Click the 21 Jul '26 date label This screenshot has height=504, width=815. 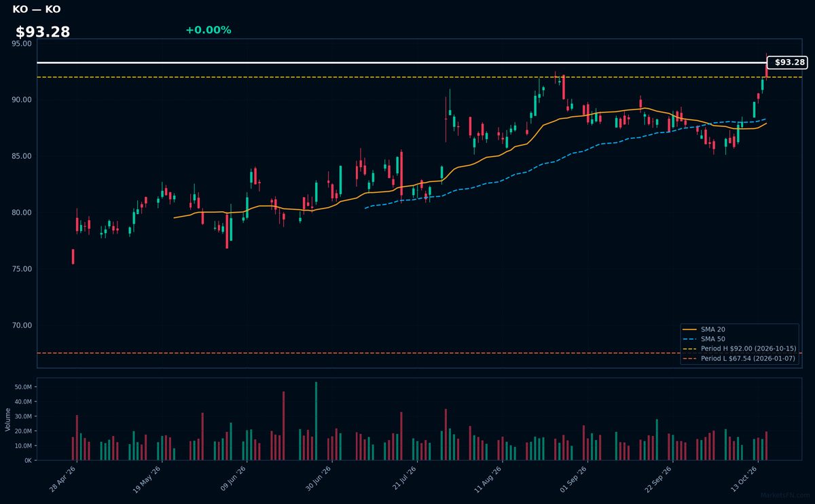coord(403,480)
